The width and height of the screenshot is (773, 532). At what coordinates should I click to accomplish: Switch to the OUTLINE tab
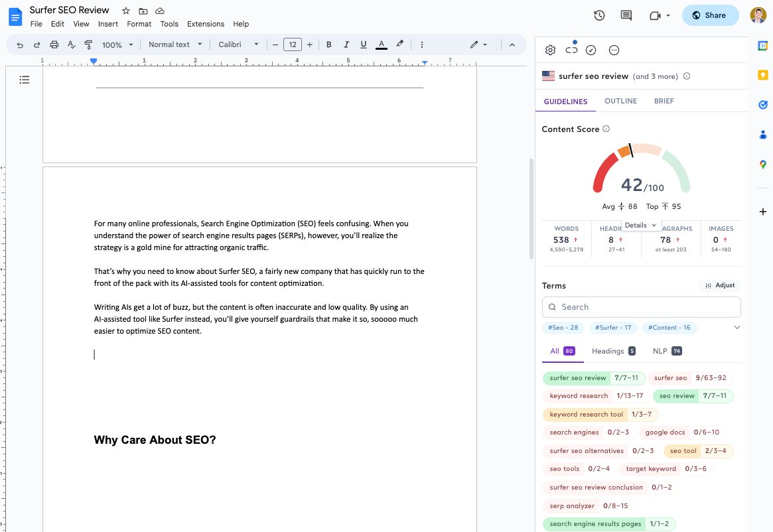pyautogui.click(x=620, y=101)
